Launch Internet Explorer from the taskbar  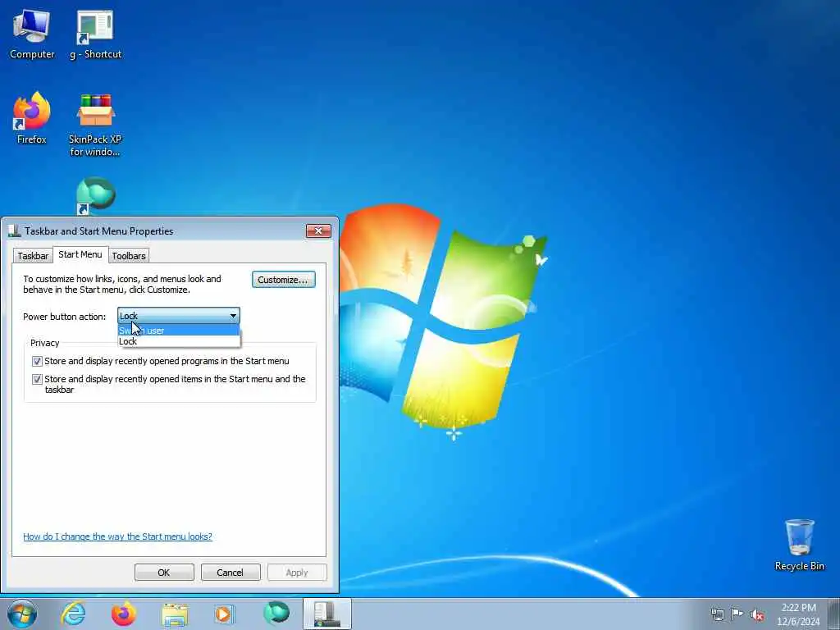(x=73, y=614)
